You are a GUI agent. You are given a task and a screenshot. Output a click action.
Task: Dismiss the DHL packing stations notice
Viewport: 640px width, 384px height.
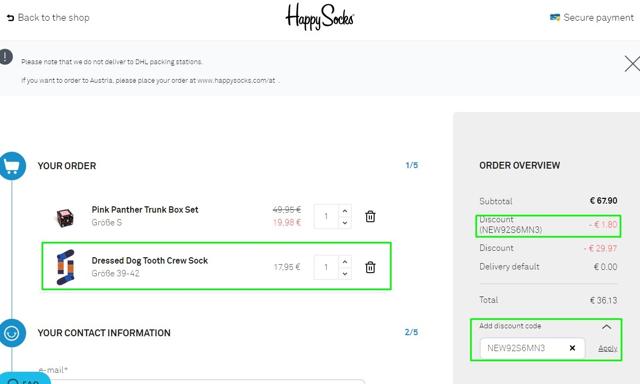(632, 64)
